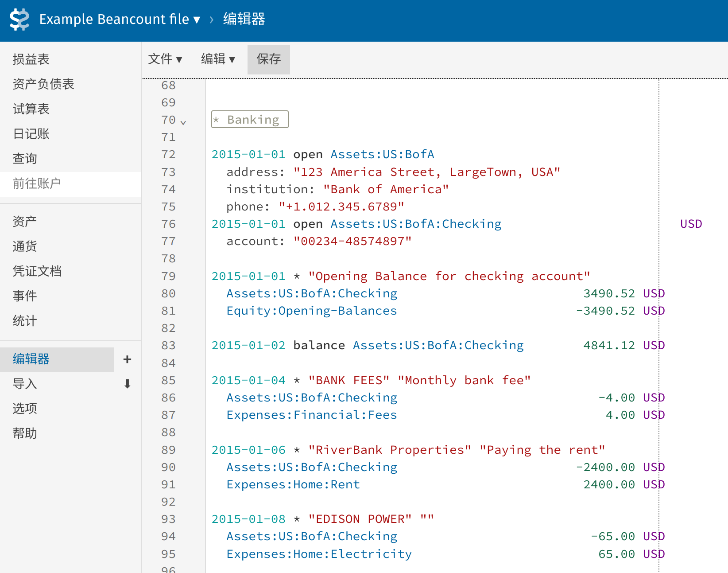Click the folded Banking heading in editor
The image size is (728, 573).
click(x=250, y=120)
